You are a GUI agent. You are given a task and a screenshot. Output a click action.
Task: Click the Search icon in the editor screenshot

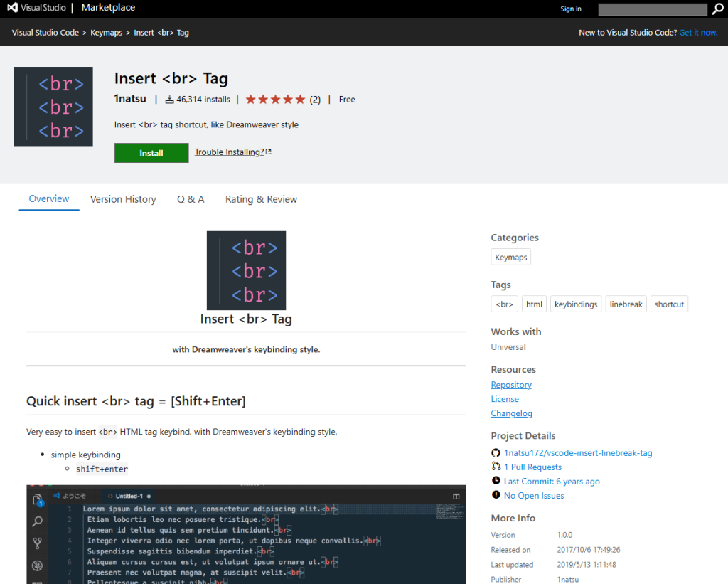click(x=38, y=521)
